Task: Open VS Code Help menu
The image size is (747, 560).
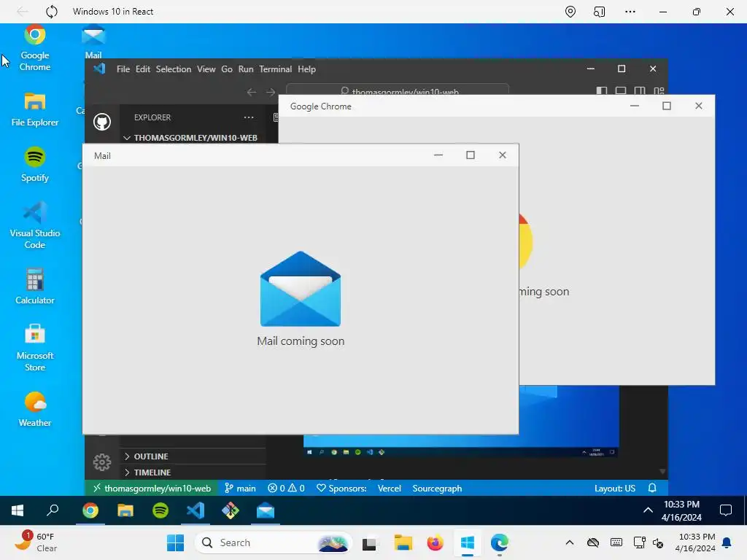Action: click(307, 69)
